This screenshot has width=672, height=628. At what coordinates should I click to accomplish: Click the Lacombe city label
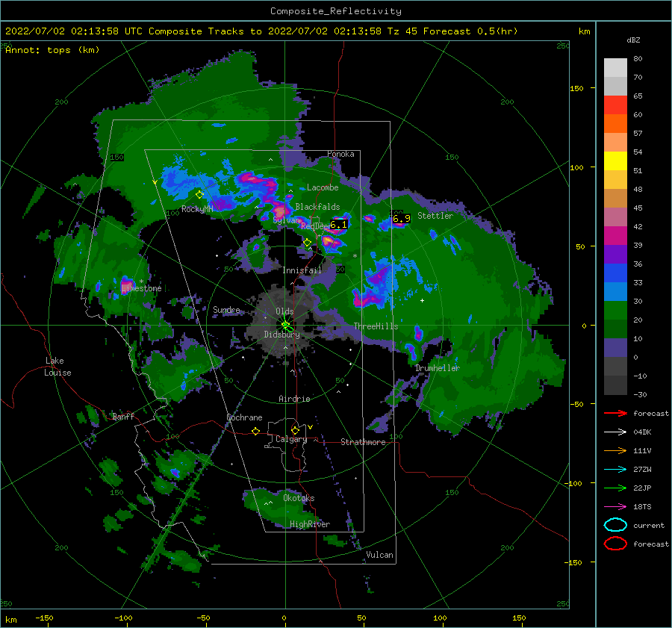(x=323, y=187)
